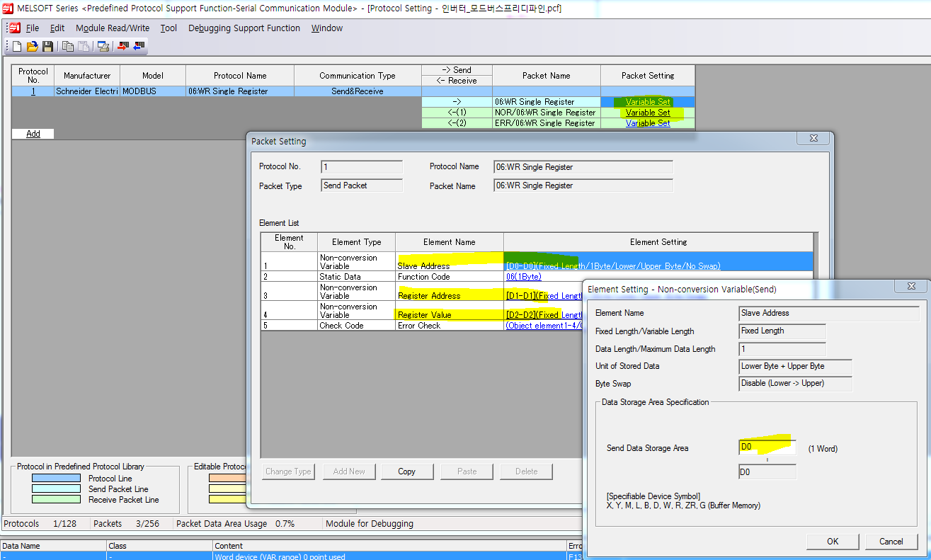Click the module selection toolbar icon
931x560 pixels.
(103, 47)
